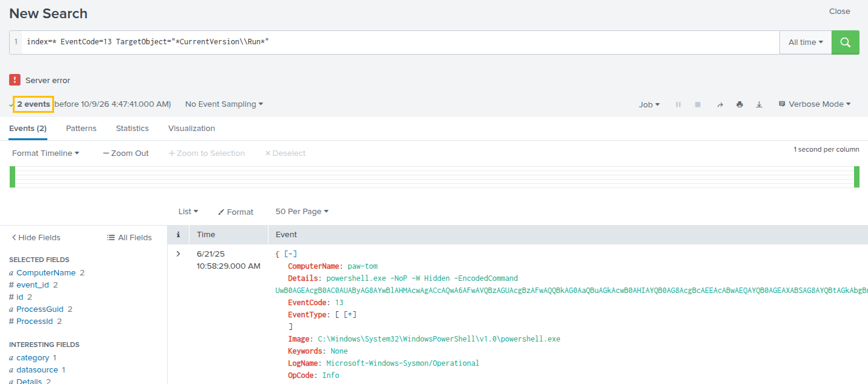The height and width of the screenshot is (384, 868).
Task: Open the datasource interesting field
Action: tap(37, 370)
